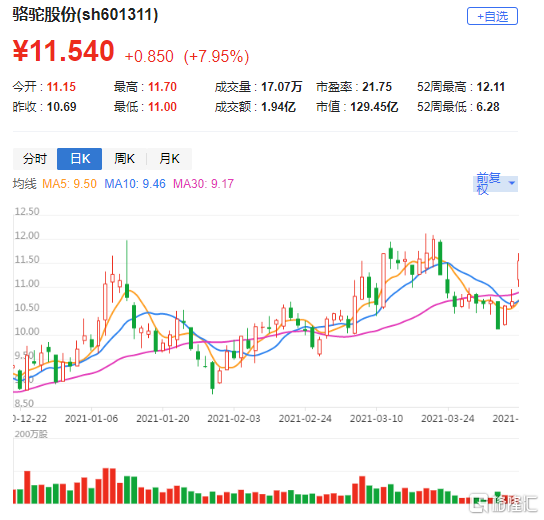Click 最低 value 11.00
544x520 pixels.
tap(162, 107)
